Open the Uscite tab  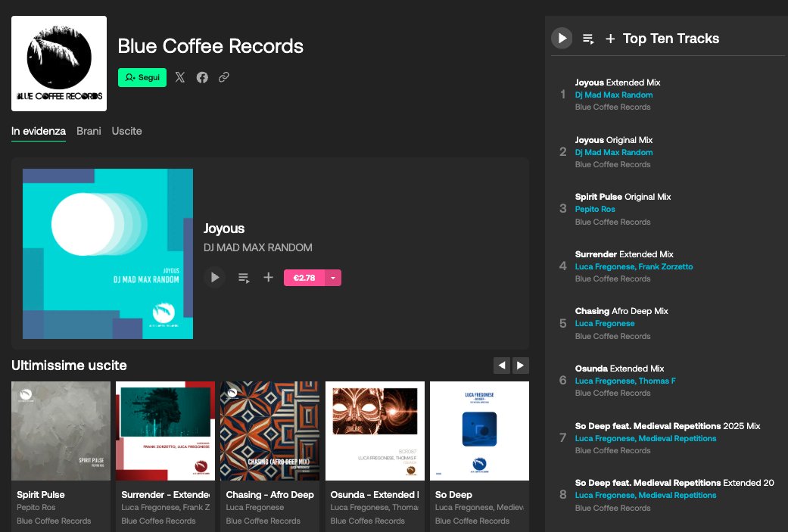[126, 131]
